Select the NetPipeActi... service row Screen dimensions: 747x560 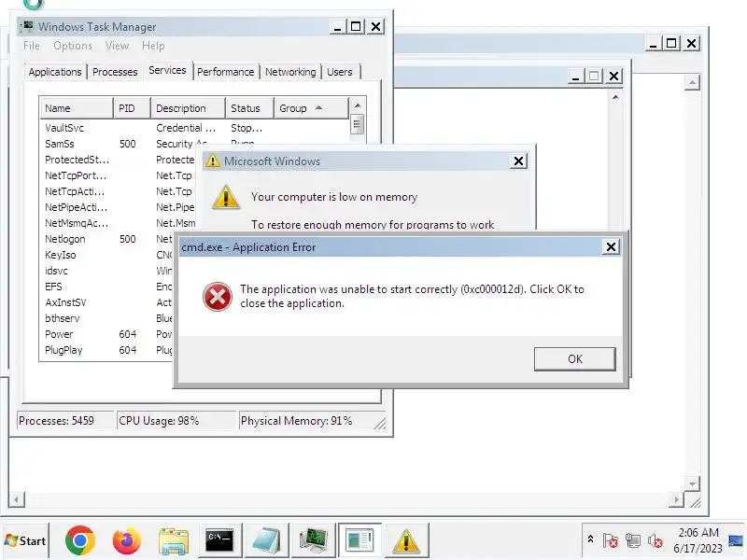(120, 207)
